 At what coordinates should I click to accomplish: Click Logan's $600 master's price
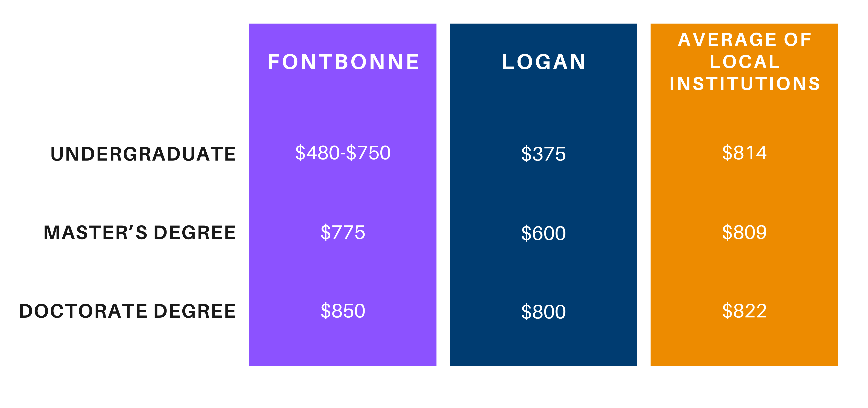[543, 233]
